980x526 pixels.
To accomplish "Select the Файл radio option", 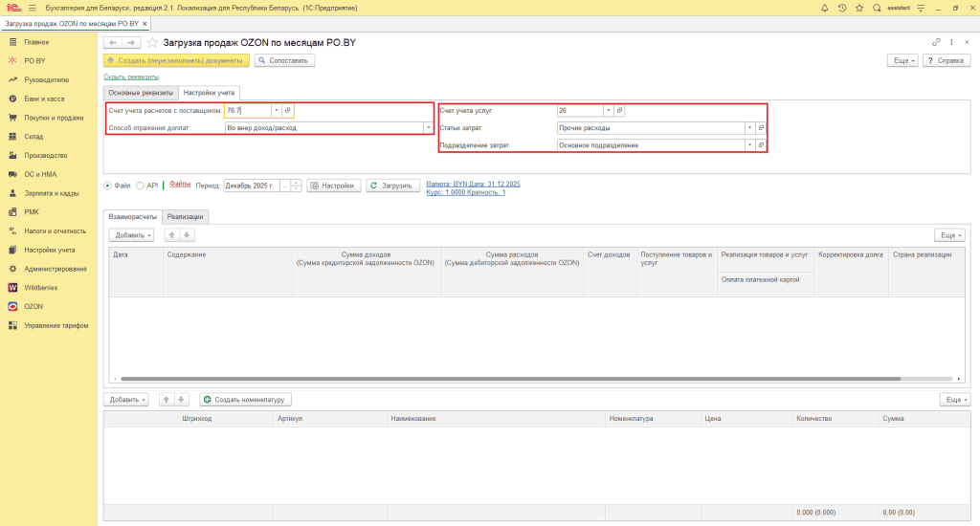I will pos(107,186).
